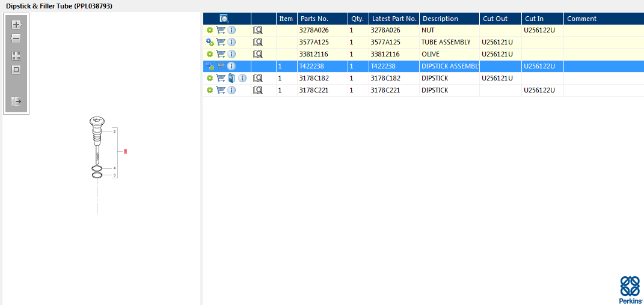
Task: Click the list-with-arrow export icon
Action: click(16, 101)
